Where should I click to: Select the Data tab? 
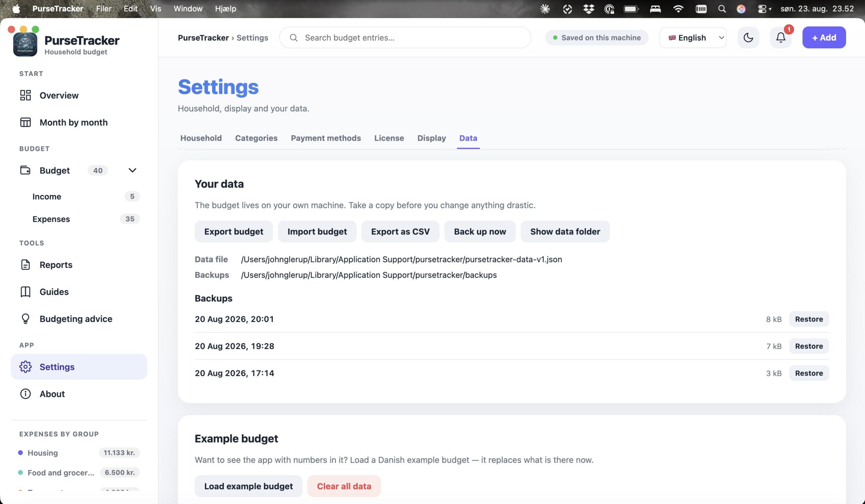(468, 138)
